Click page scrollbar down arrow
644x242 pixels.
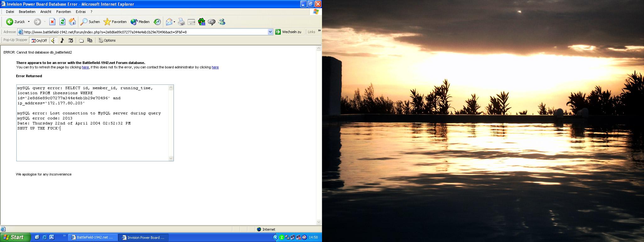pos(319,222)
